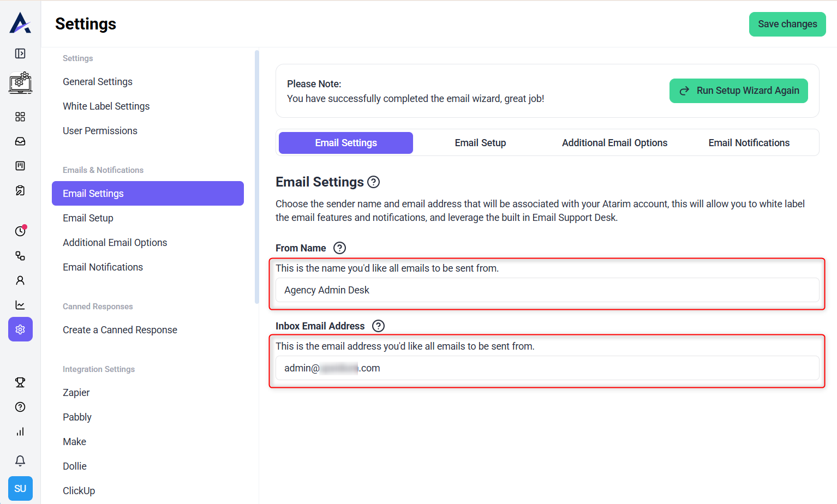Open the dashboard grid icon
The image size is (837, 504).
coord(20,117)
